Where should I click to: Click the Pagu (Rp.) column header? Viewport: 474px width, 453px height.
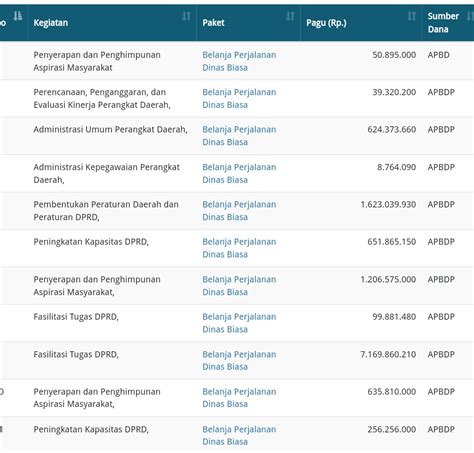pos(361,23)
